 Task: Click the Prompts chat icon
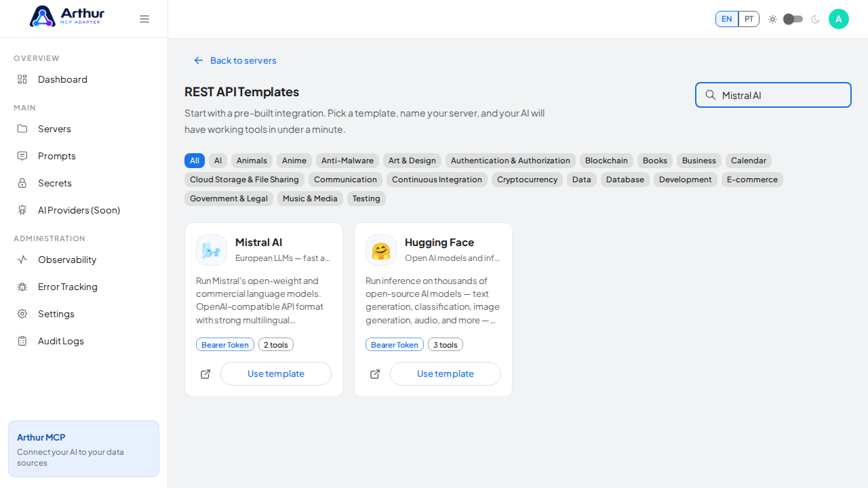22,156
